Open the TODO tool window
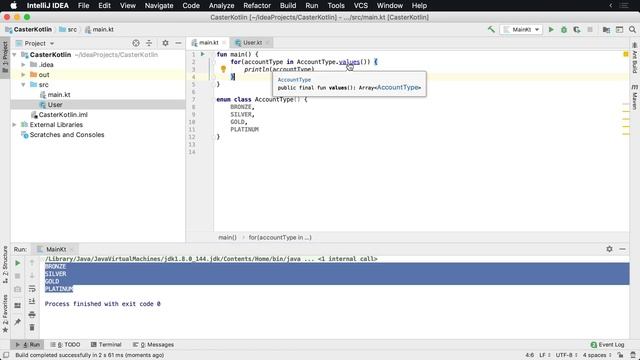Viewport: 640px width, 360px height. (x=65, y=344)
